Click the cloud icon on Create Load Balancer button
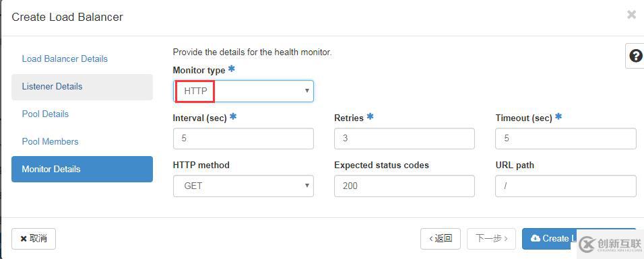 [x=535, y=238]
